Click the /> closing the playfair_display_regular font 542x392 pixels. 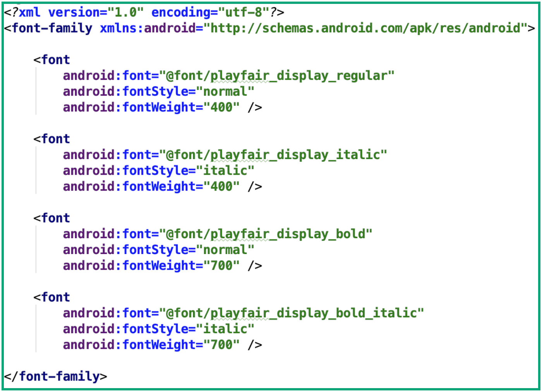click(x=255, y=107)
